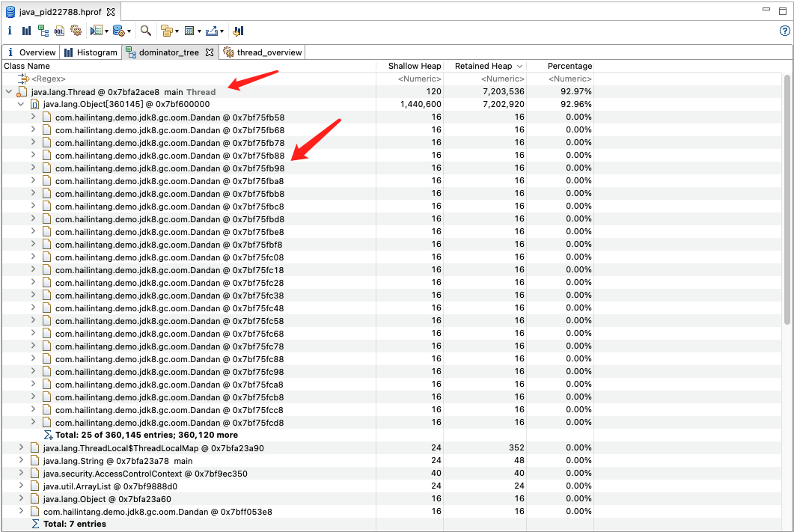
Task: Expand java.lang.String @ 0x7bfa23a78 node
Action: (21, 460)
